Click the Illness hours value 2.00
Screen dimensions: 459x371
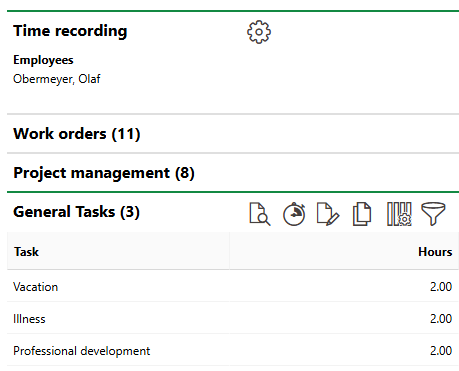441,319
